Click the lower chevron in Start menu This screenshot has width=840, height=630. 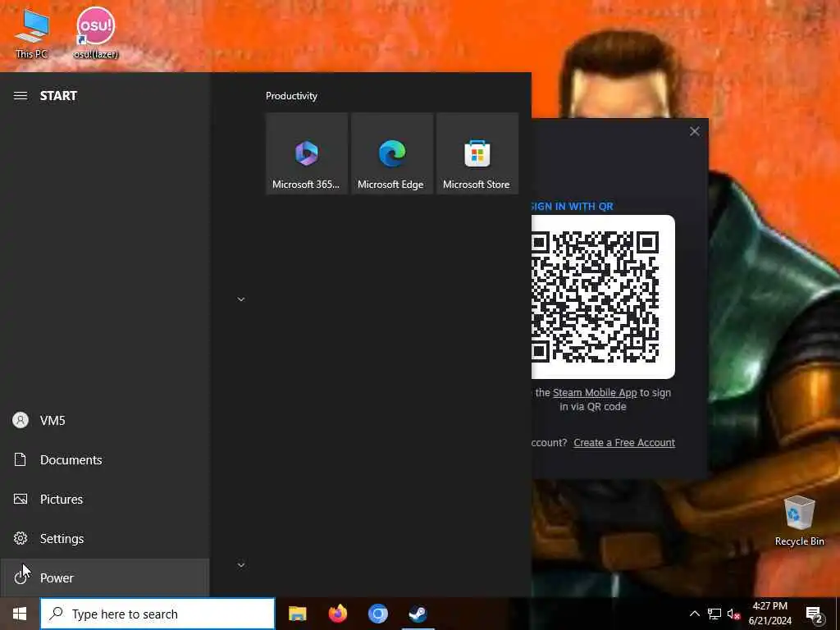click(x=241, y=565)
